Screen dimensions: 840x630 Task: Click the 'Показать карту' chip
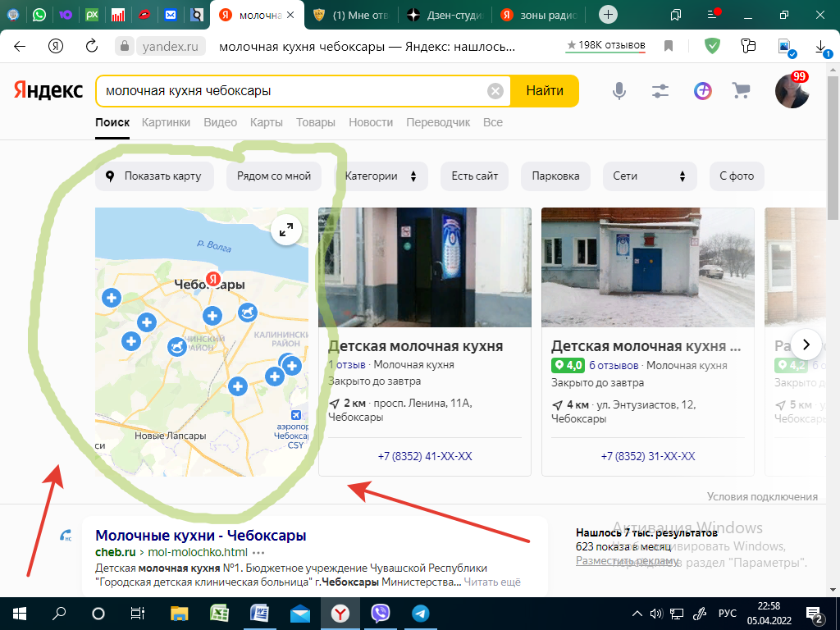tap(154, 176)
